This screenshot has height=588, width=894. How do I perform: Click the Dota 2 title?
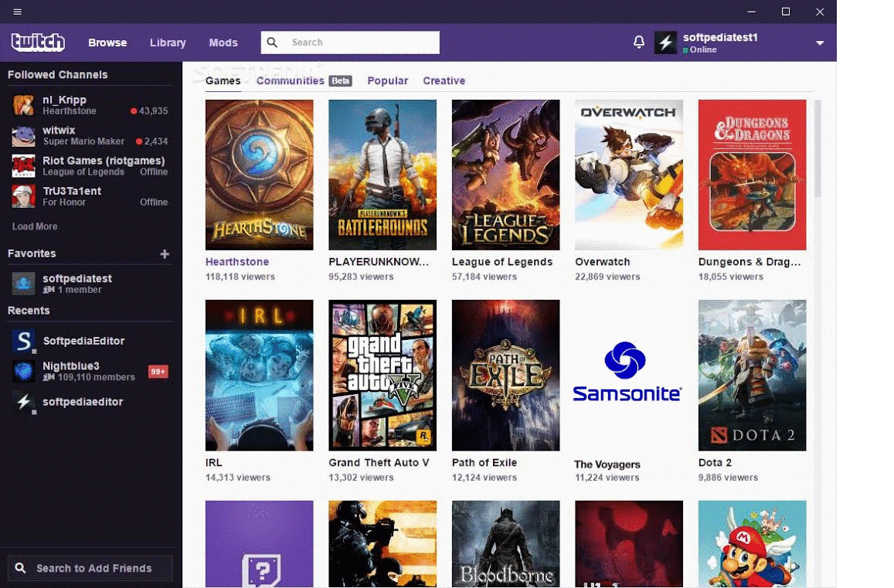pos(715,463)
